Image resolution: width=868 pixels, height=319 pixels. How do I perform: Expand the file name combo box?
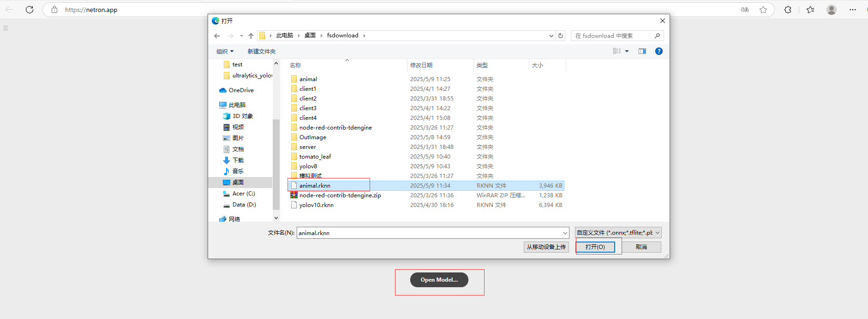click(565, 233)
